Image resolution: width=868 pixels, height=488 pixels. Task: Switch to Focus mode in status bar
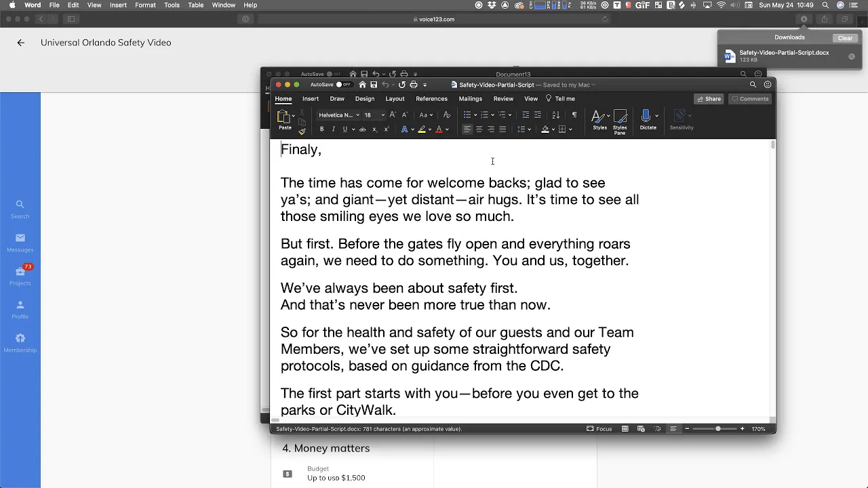coord(599,429)
